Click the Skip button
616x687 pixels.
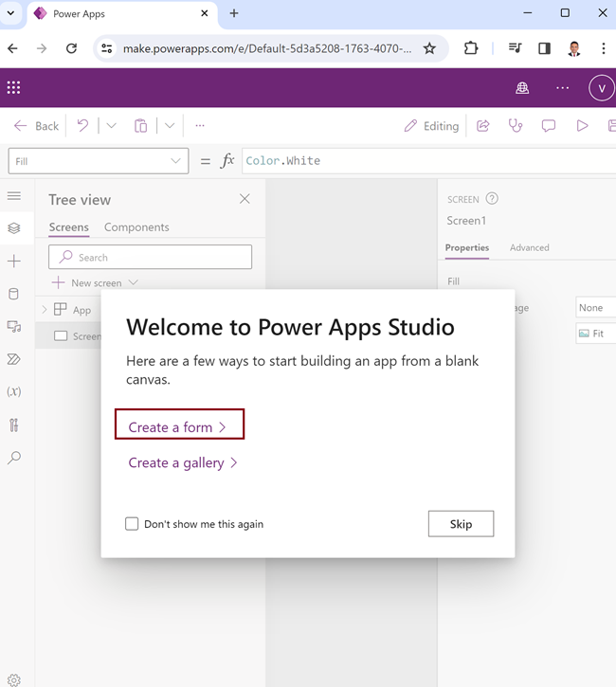point(461,524)
